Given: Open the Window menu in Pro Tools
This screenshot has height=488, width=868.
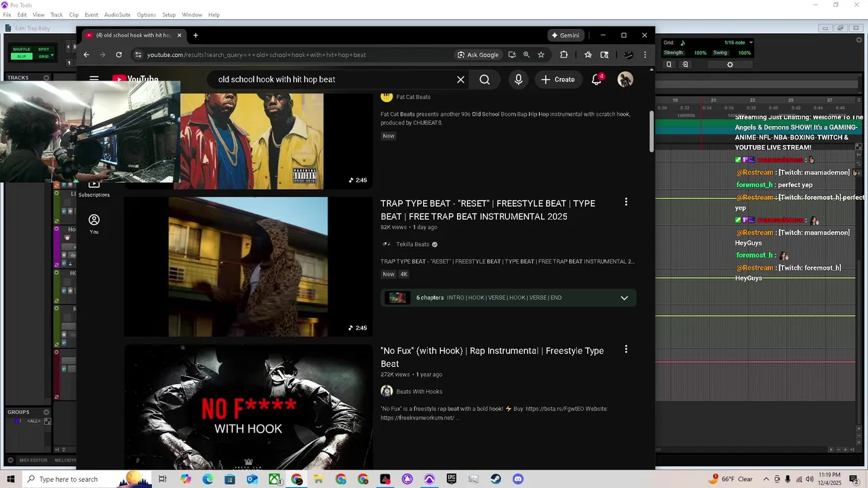Looking at the screenshot, I should [192, 15].
